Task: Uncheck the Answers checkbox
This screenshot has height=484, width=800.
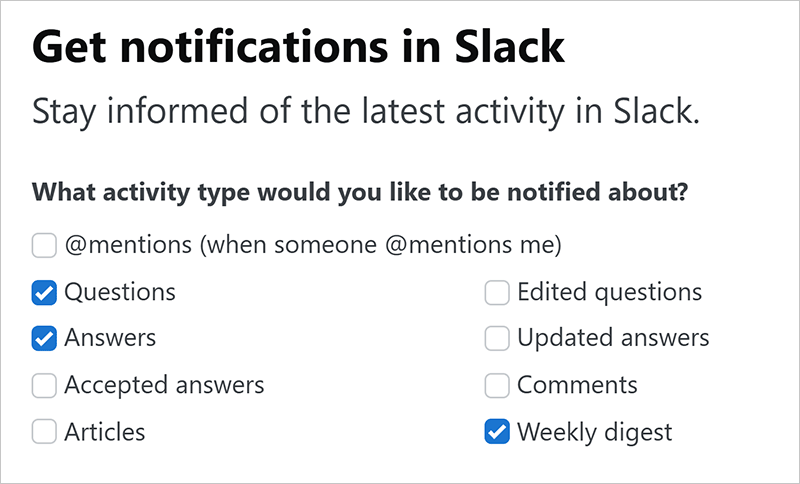Action: [x=44, y=339]
